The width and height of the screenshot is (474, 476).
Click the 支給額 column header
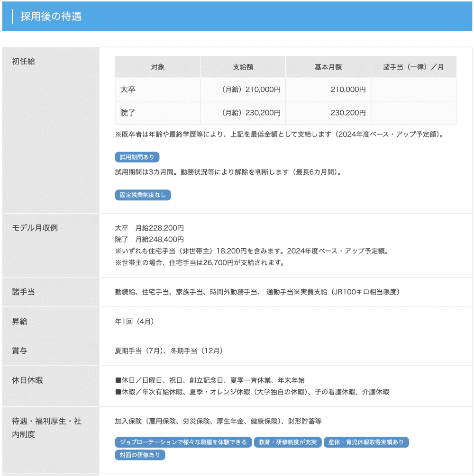click(x=243, y=67)
